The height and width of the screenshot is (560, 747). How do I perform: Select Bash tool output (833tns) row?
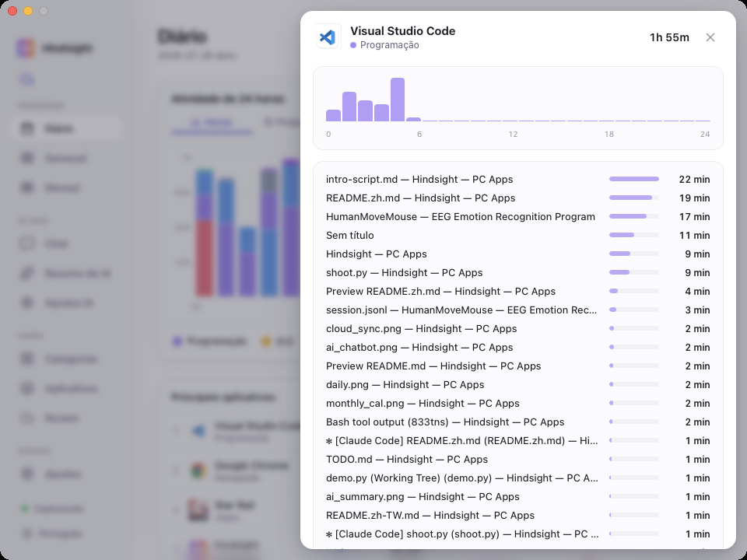[x=518, y=422]
